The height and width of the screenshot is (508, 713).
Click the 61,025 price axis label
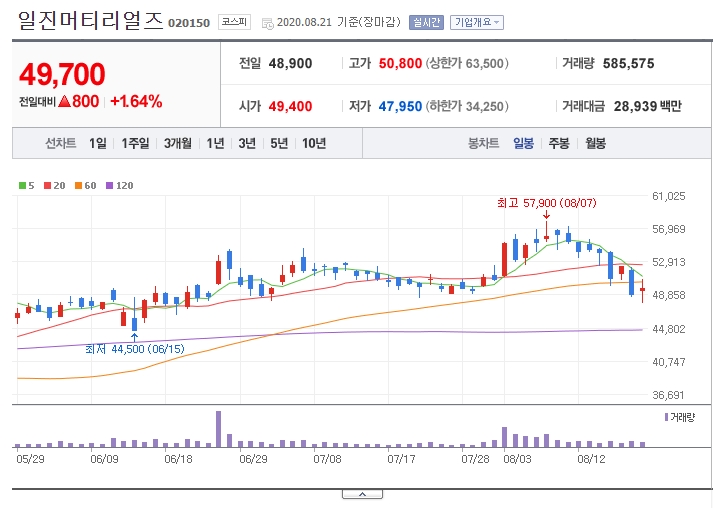(x=668, y=196)
